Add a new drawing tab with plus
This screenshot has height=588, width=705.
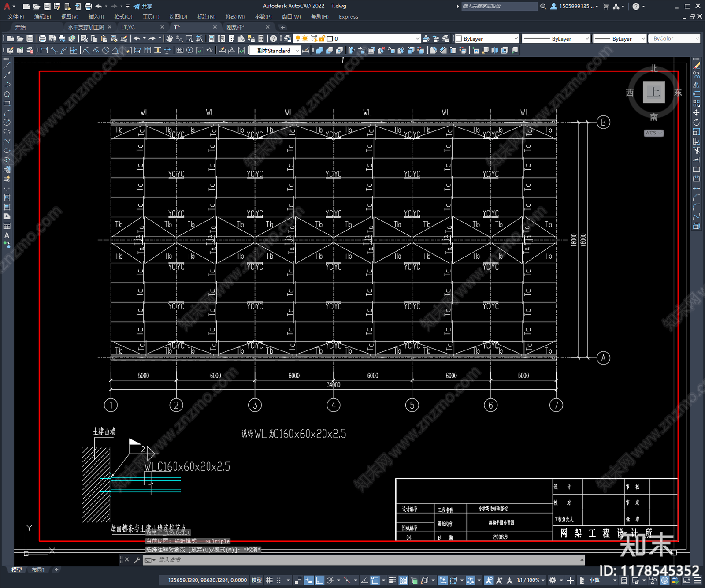[x=283, y=27]
